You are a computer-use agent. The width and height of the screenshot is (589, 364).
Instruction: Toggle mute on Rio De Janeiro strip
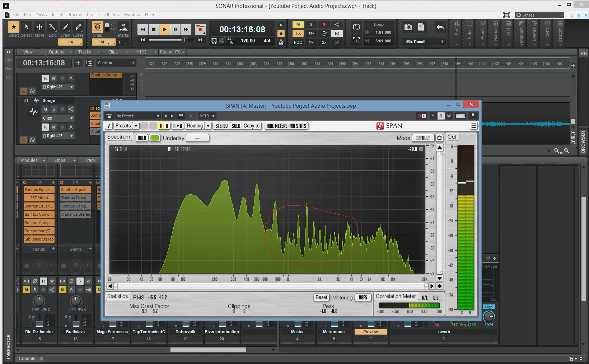(x=26, y=290)
